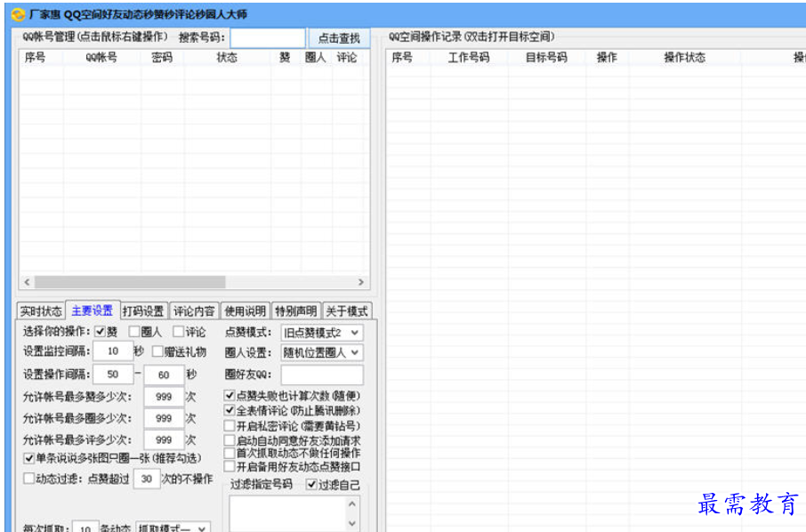Click the 工作号码 column header
806x532 pixels.
(469, 57)
